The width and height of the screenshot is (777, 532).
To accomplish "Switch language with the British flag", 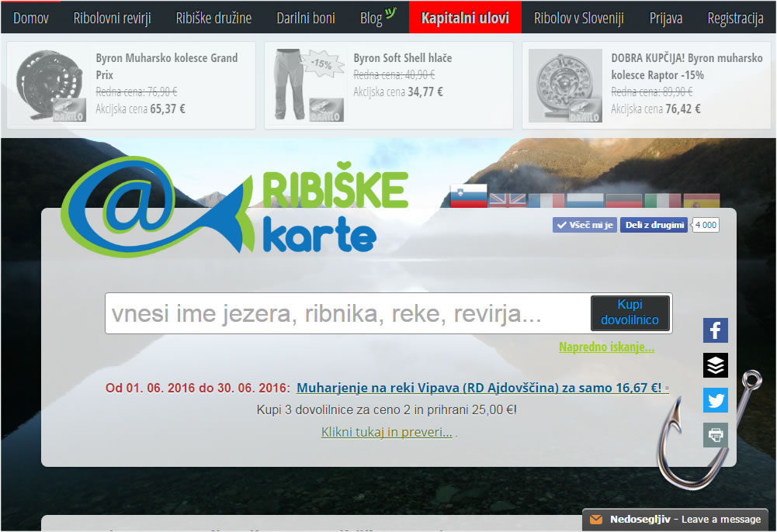I will click(x=508, y=200).
